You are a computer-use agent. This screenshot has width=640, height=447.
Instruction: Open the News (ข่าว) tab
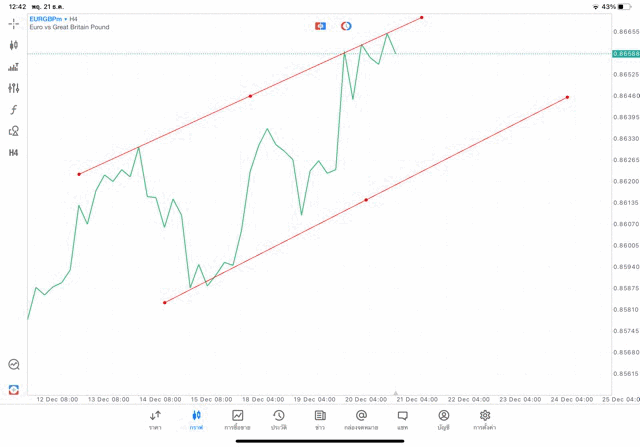pyautogui.click(x=320, y=420)
